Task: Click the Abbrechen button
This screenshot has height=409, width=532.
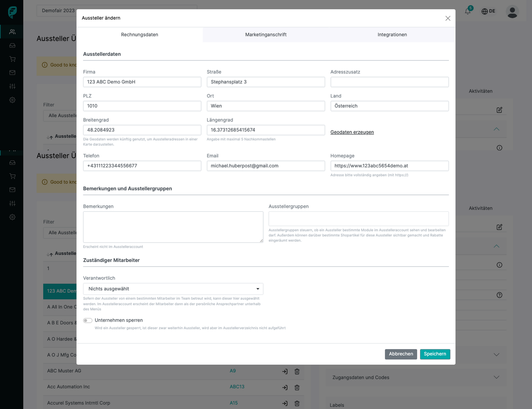Action: (401, 354)
